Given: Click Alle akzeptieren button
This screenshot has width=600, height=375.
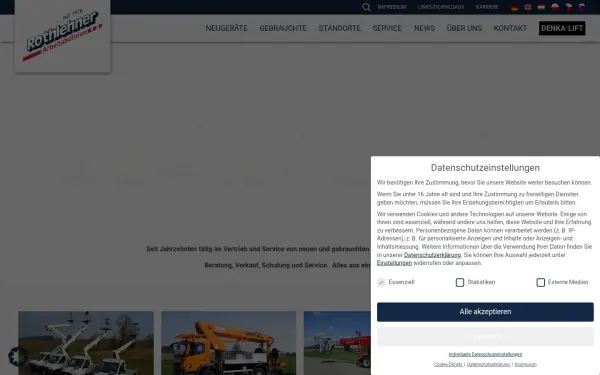Looking at the screenshot, I should tap(485, 312).
